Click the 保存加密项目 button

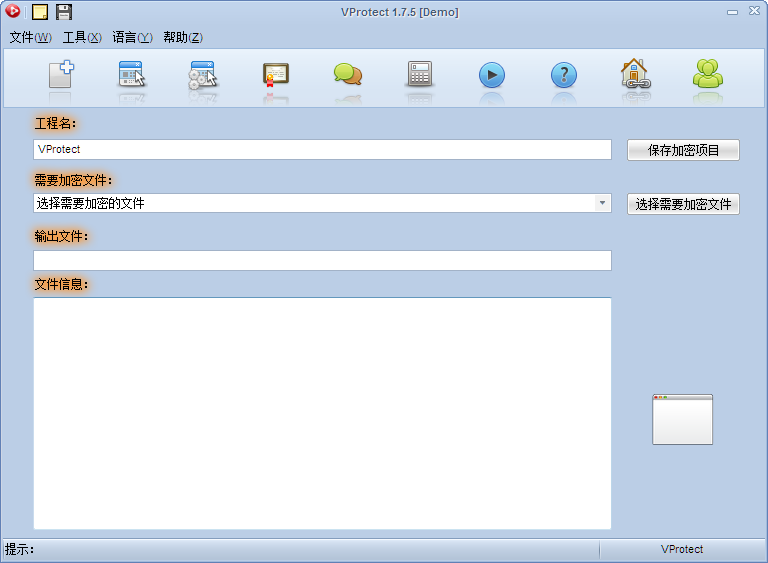tap(683, 150)
